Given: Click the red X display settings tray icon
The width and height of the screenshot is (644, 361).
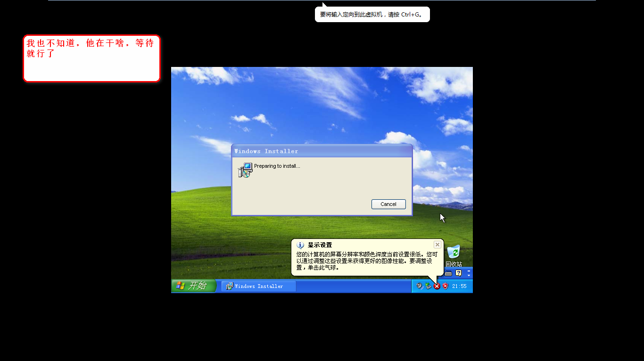Looking at the screenshot, I should click(437, 286).
